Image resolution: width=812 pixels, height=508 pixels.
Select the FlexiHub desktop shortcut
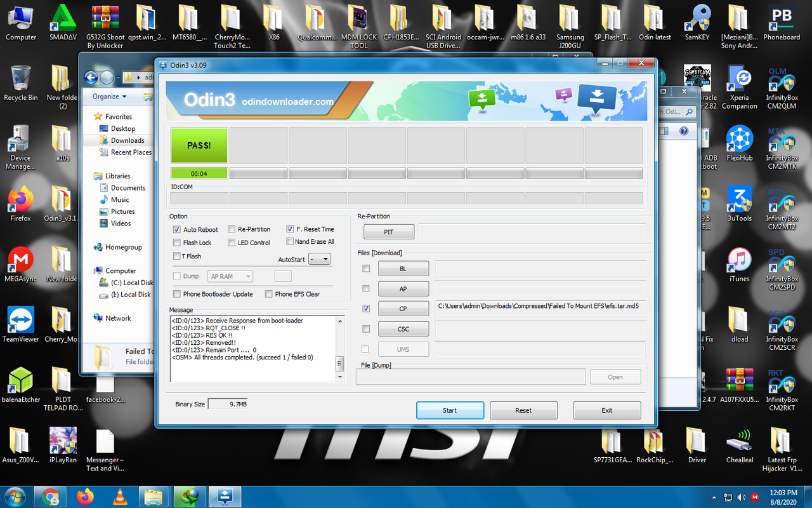coord(739,144)
